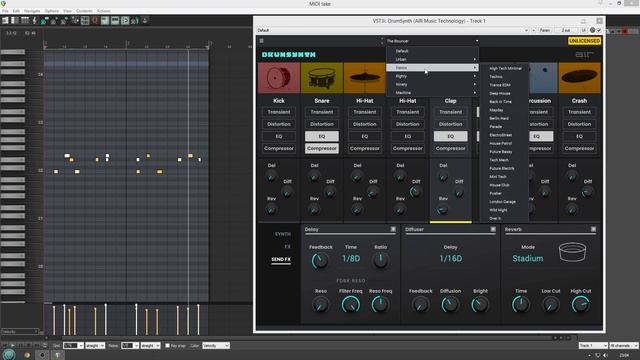Toggle the Snare Compressor effect
This screenshot has height=360, width=640.
coord(322,149)
